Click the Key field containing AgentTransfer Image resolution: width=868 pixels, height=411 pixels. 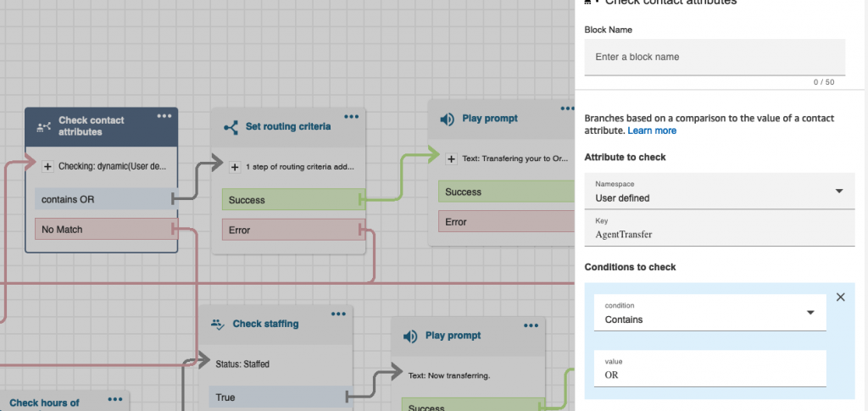tap(720, 233)
